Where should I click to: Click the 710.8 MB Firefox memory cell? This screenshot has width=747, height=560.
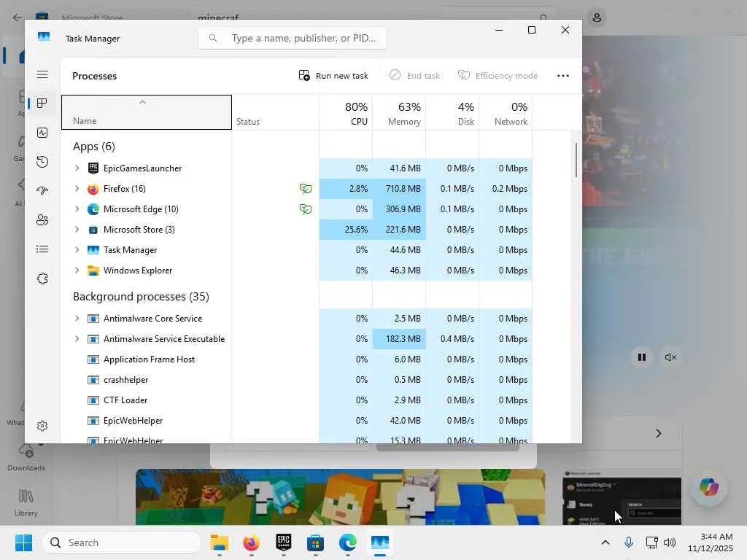pos(399,189)
